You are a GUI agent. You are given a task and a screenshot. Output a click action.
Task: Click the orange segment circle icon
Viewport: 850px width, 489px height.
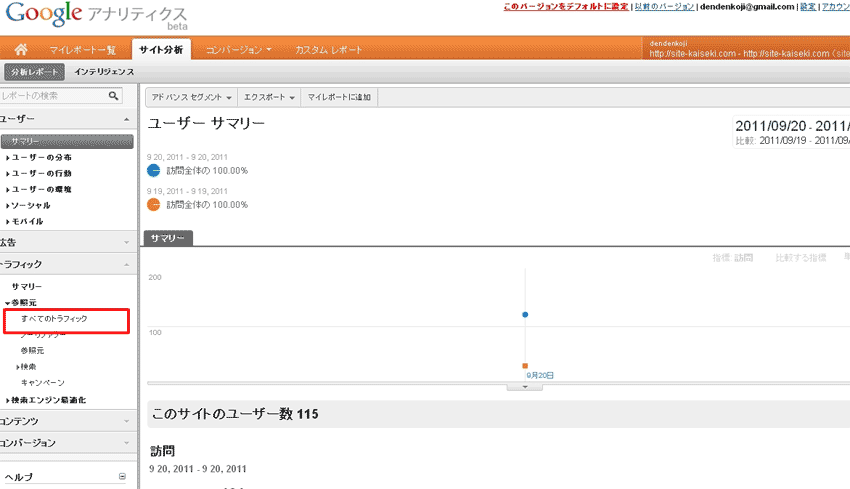coord(153,205)
